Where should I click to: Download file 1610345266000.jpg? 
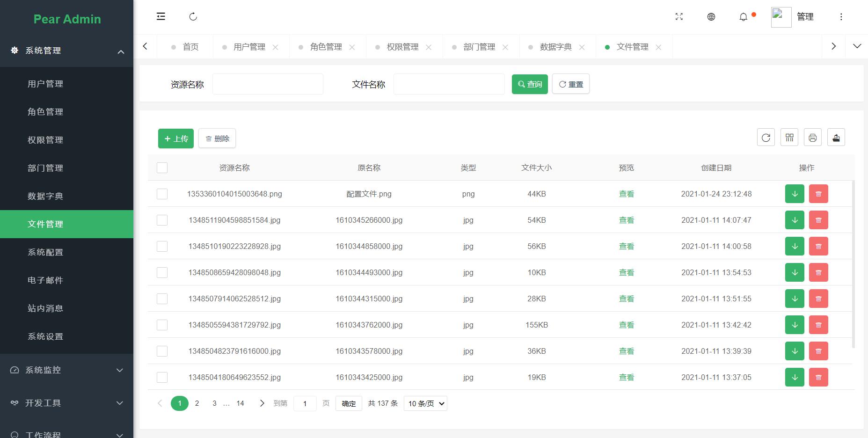795,220
